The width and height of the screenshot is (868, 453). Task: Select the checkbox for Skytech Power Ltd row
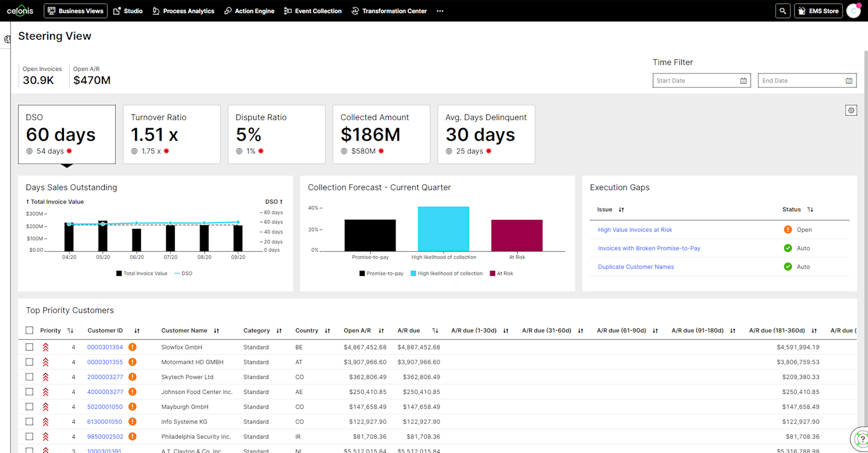tap(29, 376)
